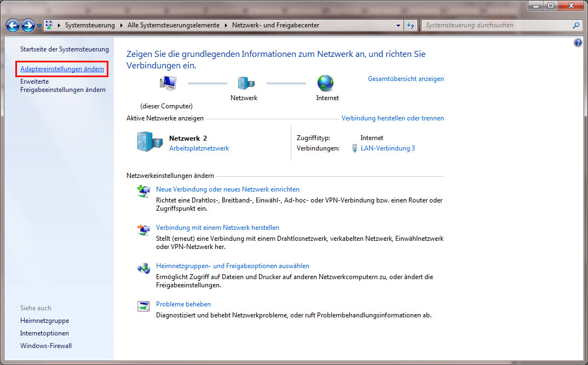Click the Netzwerk 2 building icon
The image size is (588, 365).
(148, 141)
